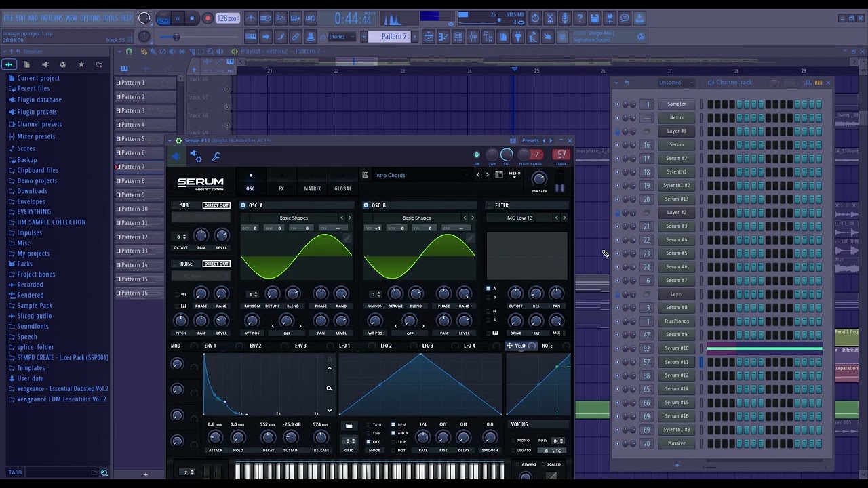Click the search magnifier in browser bottom
The width and height of the screenshot is (868, 488).
pyautogui.click(x=104, y=473)
